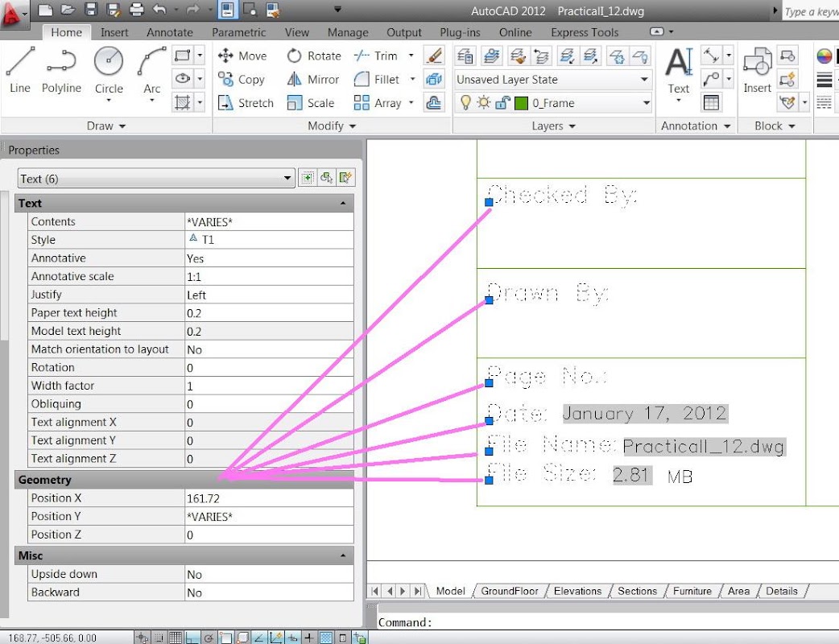Select the Circle tool icon
The height and width of the screenshot is (644, 839).
109,61
